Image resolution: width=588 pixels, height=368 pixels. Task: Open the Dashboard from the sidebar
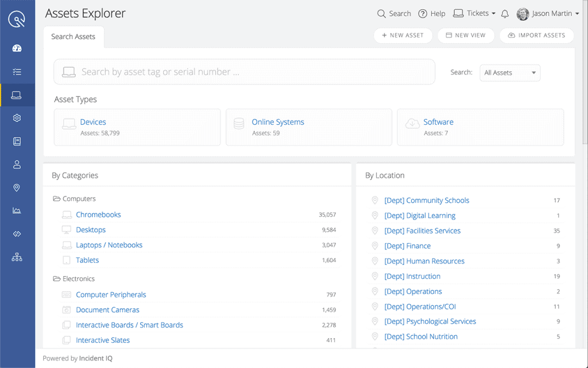[x=18, y=48]
